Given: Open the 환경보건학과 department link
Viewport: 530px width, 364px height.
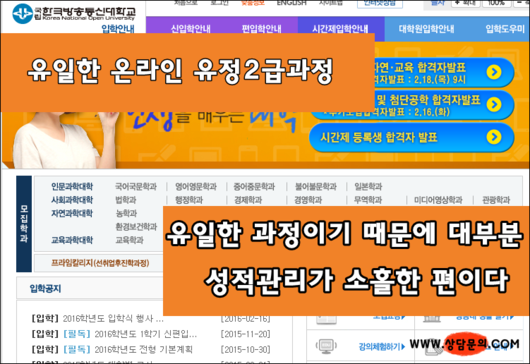Looking at the screenshot, I should tap(136, 227).
